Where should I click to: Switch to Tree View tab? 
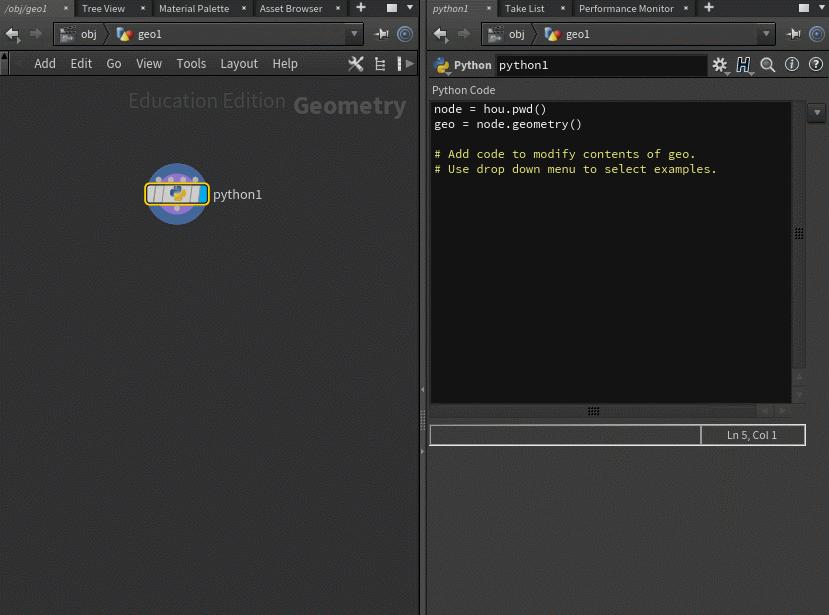tap(104, 8)
